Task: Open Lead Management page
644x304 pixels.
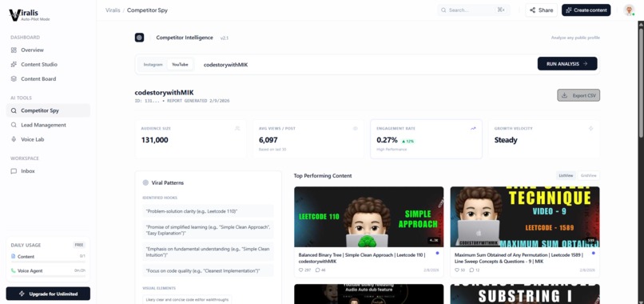Action: (x=48, y=125)
